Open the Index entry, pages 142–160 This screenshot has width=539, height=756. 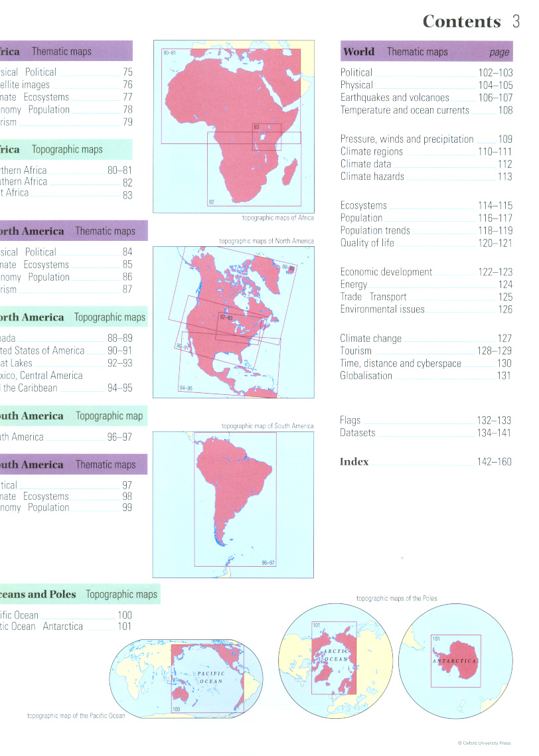[425, 462]
